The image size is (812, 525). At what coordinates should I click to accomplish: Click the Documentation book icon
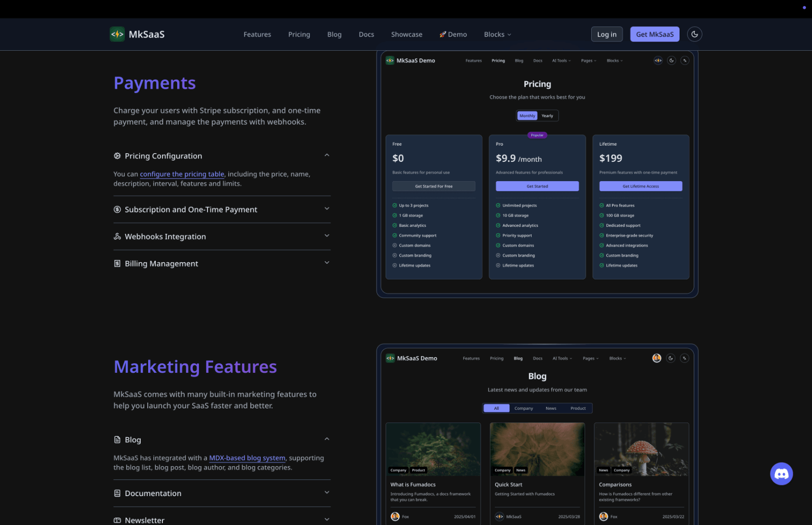[x=117, y=493]
